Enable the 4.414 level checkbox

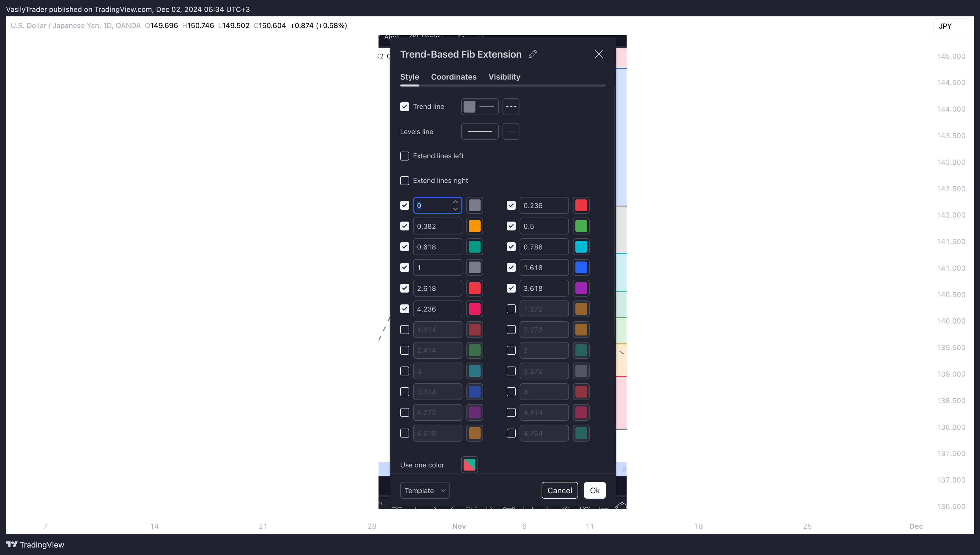point(511,412)
